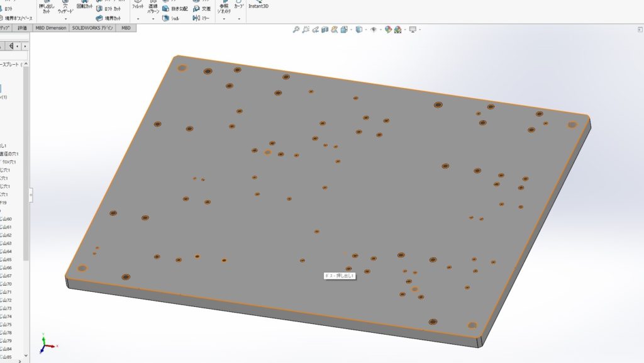
Task: Click the Apply Scene icon
Action: coord(399,30)
